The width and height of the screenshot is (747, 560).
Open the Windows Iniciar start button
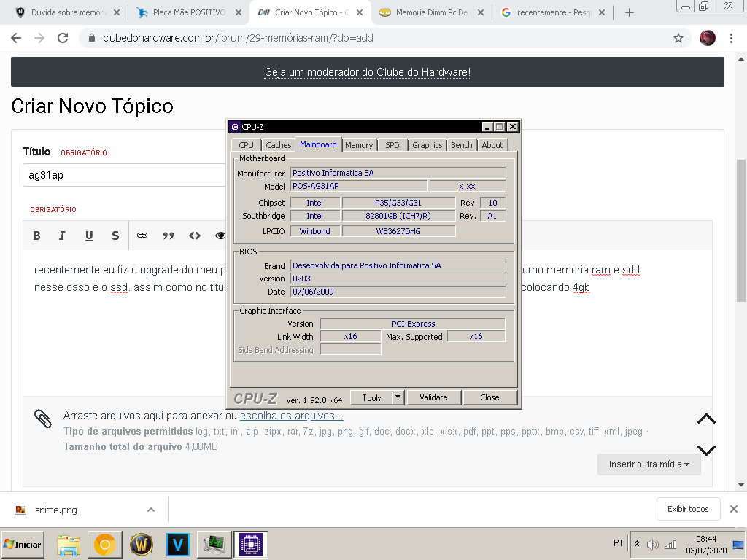23,545
